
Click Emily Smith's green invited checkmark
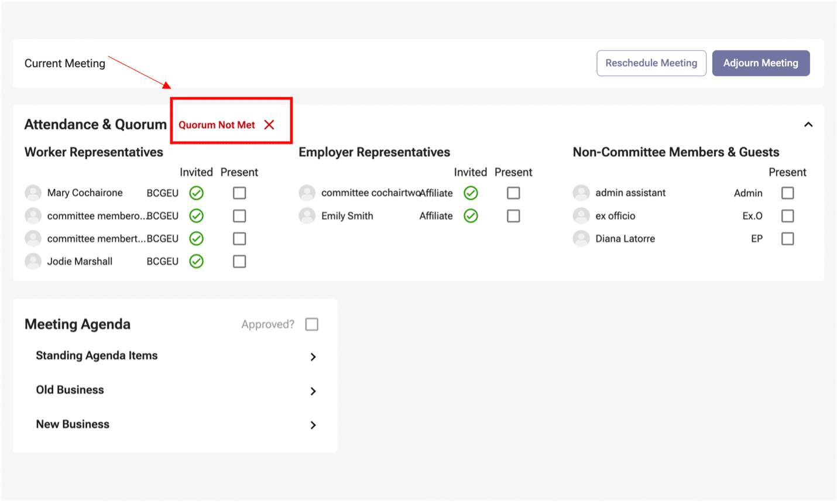click(471, 215)
